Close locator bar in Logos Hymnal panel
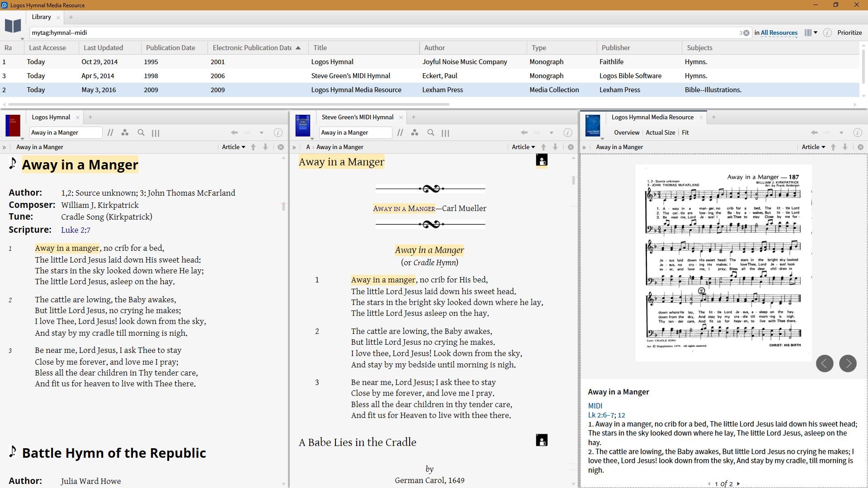This screenshot has height=488, width=868. [281, 147]
